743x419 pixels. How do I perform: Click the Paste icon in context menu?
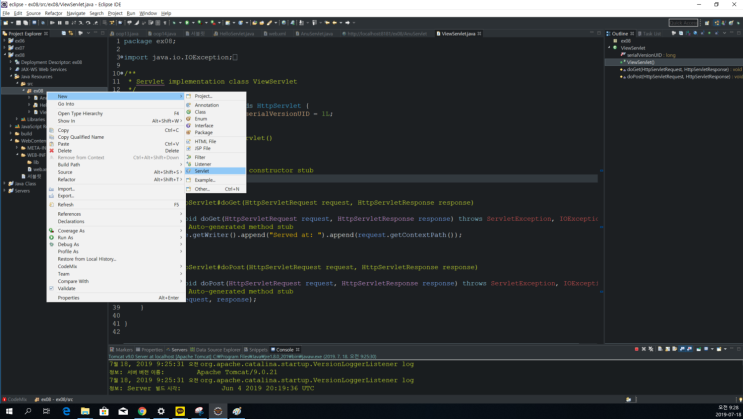point(52,144)
